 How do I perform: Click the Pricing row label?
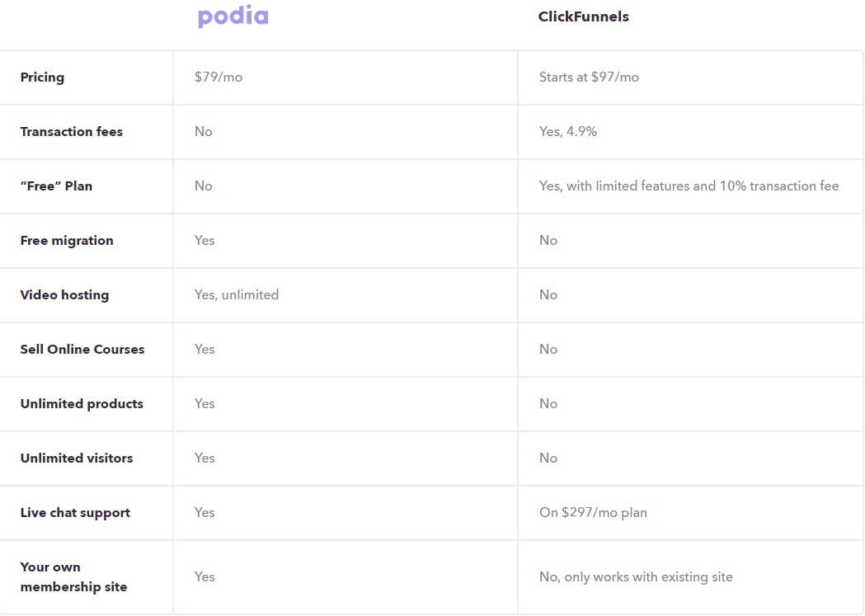(42, 78)
